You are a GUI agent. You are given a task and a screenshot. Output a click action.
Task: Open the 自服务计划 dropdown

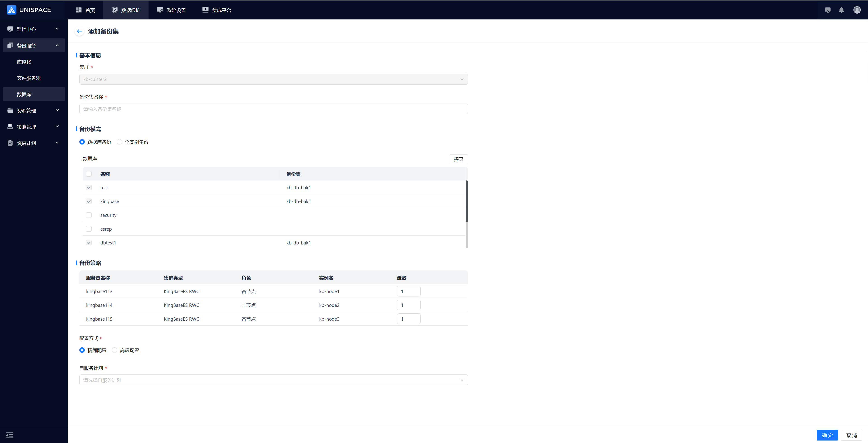[x=273, y=380]
